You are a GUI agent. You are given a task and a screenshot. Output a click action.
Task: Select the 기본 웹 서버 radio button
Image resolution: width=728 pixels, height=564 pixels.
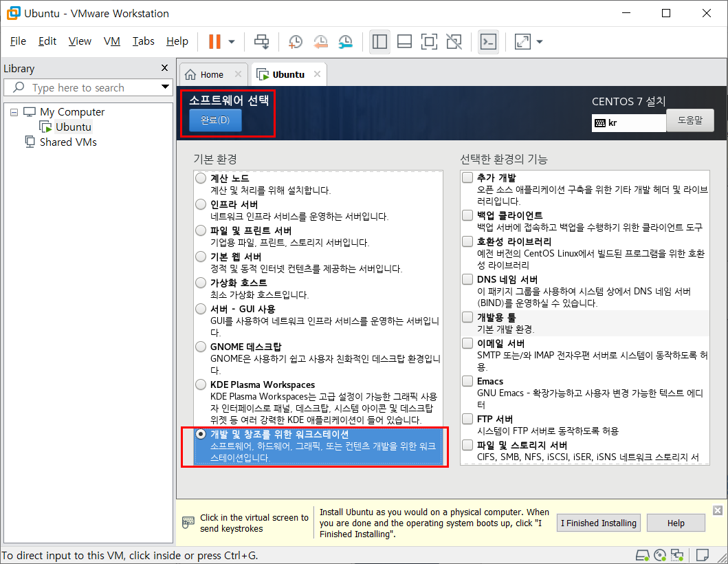(x=201, y=257)
